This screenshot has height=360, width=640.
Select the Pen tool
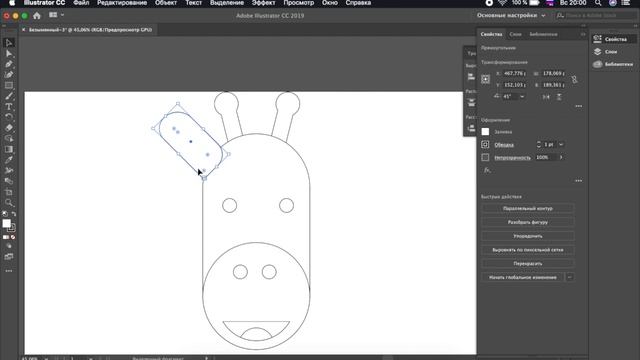(9, 64)
